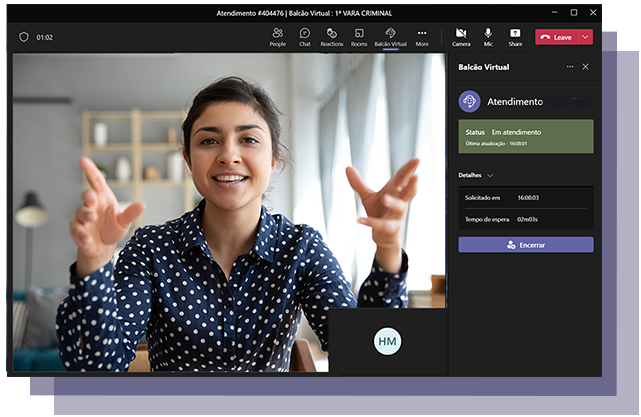641x417 pixels.
Task: Open the Reactions menu
Action: (x=331, y=36)
